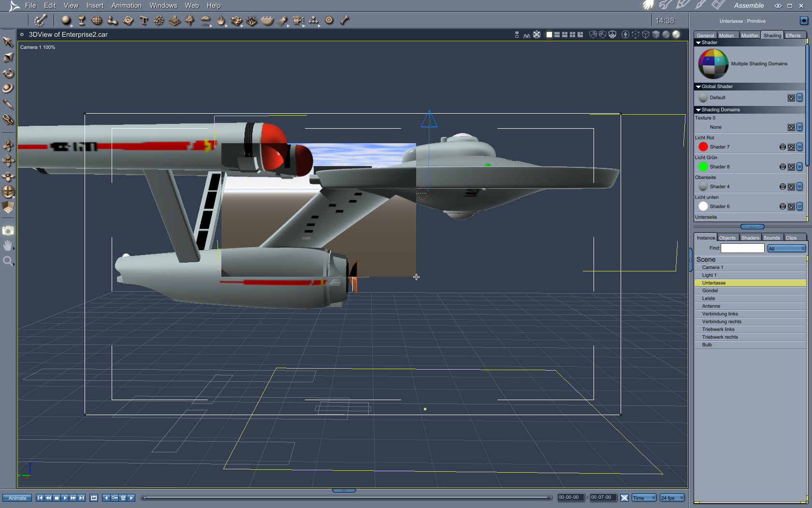Click the white Shader 6 swatch
The height and width of the screenshot is (508, 812).
[703, 206]
